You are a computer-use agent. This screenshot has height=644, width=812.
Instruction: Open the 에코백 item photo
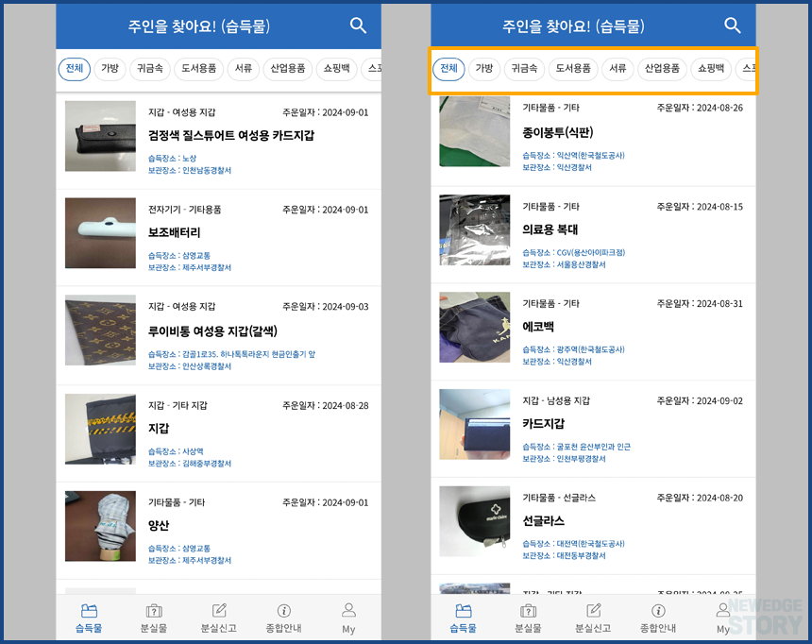(474, 327)
